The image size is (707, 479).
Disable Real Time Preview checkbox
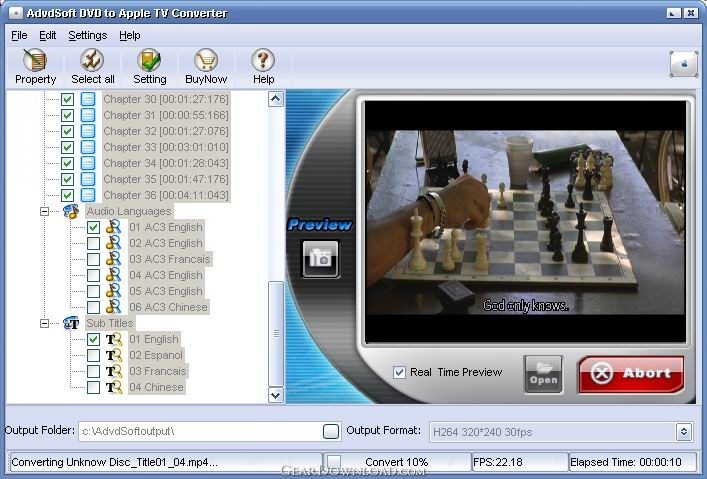(399, 372)
